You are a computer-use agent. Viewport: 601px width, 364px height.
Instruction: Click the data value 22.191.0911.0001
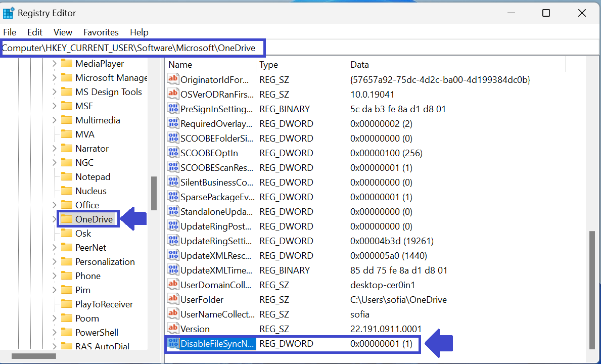[386, 329]
